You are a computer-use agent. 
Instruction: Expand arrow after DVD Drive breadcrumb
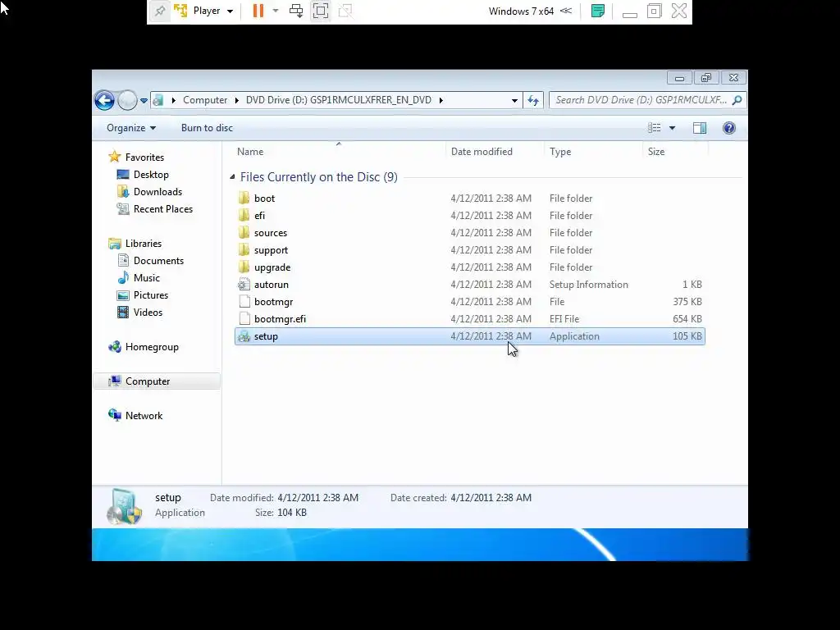(x=441, y=100)
